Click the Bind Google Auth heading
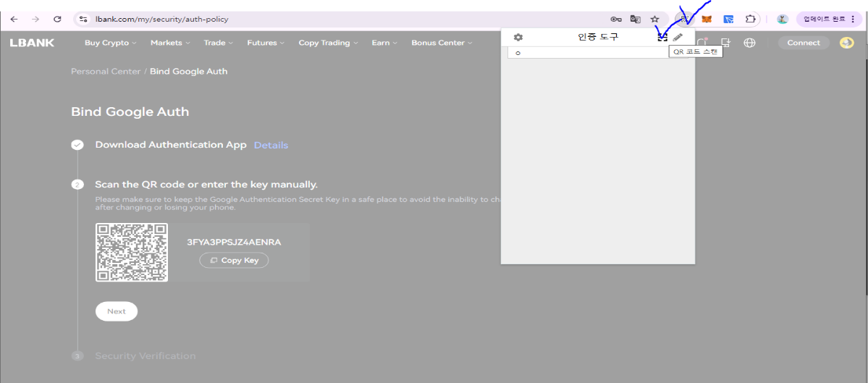The height and width of the screenshot is (383, 868). click(x=130, y=111)
